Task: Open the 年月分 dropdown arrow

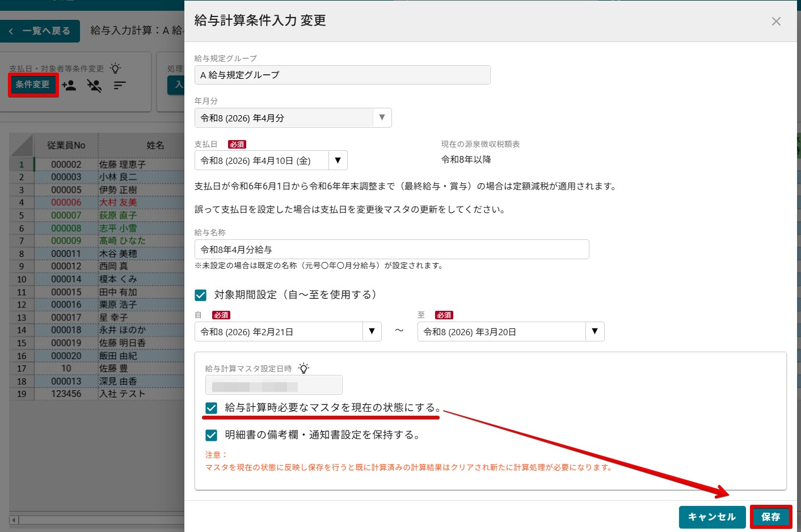Action: click(382, 117)
